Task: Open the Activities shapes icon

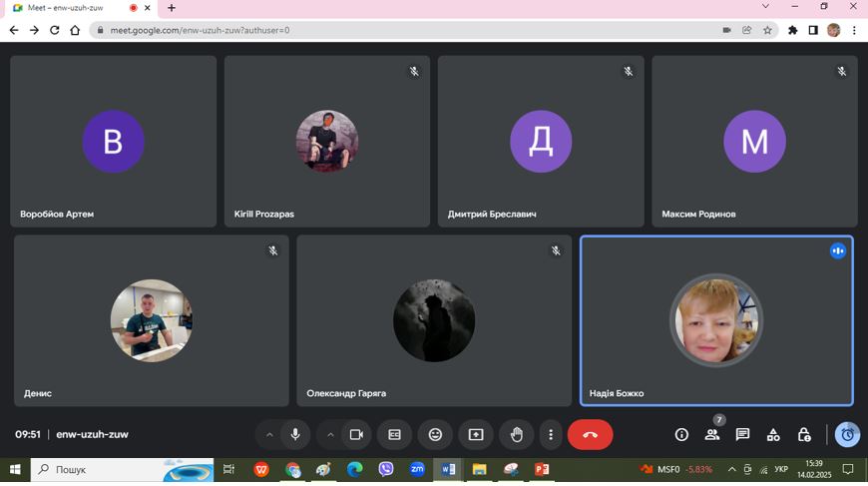Action: click(773, 435)
